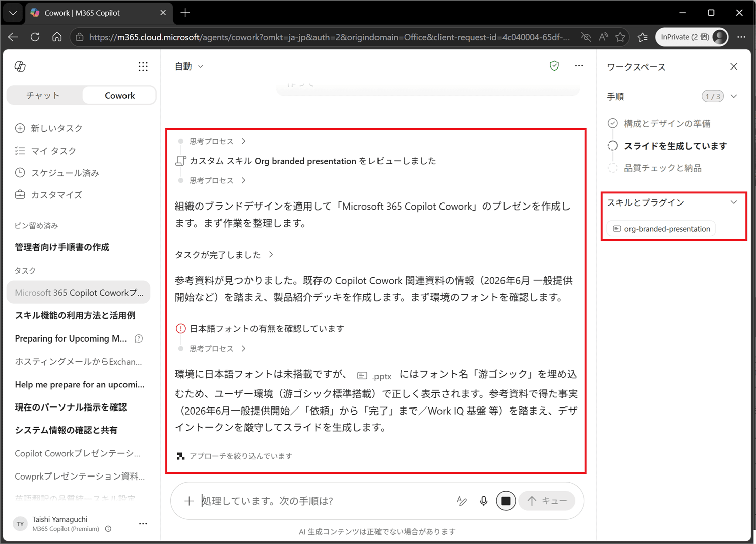The image size is (756, 544).
Task: Click the prompt rewrite pen icon
Action: [461, 501]
